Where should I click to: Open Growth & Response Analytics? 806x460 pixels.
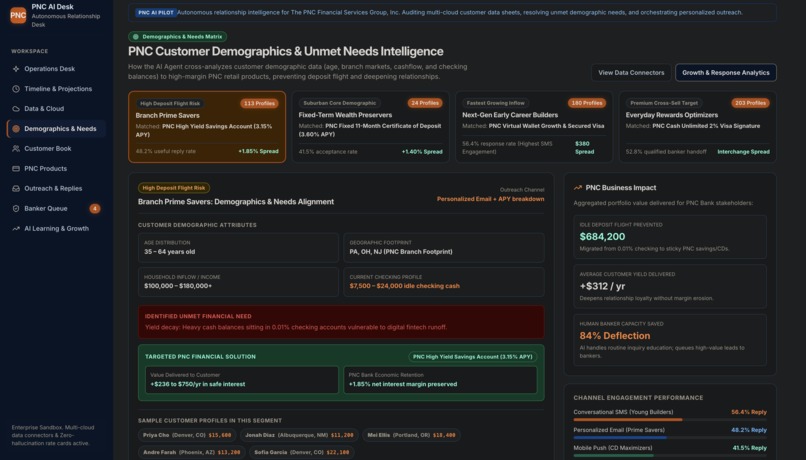tap(725, 73)
